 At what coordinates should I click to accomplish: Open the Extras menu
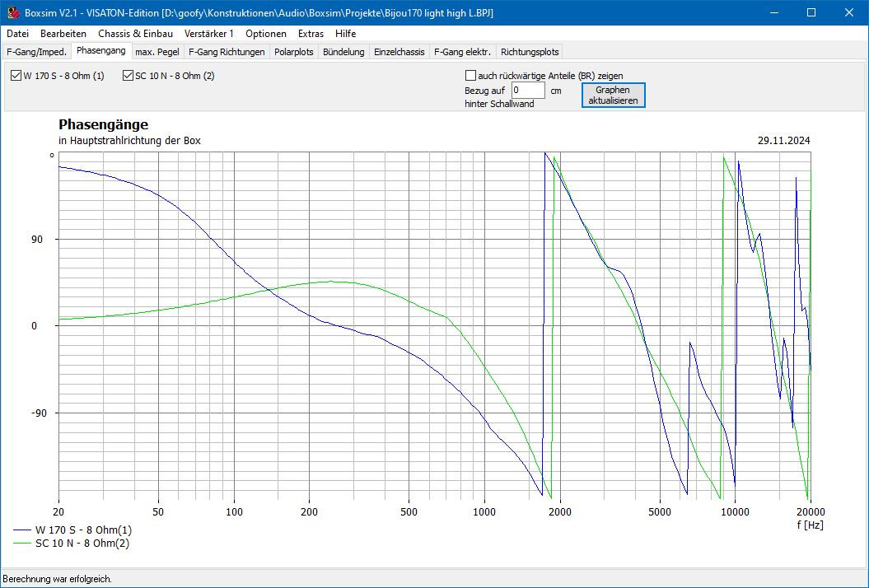pyautogui.click(x=311, y=34)
